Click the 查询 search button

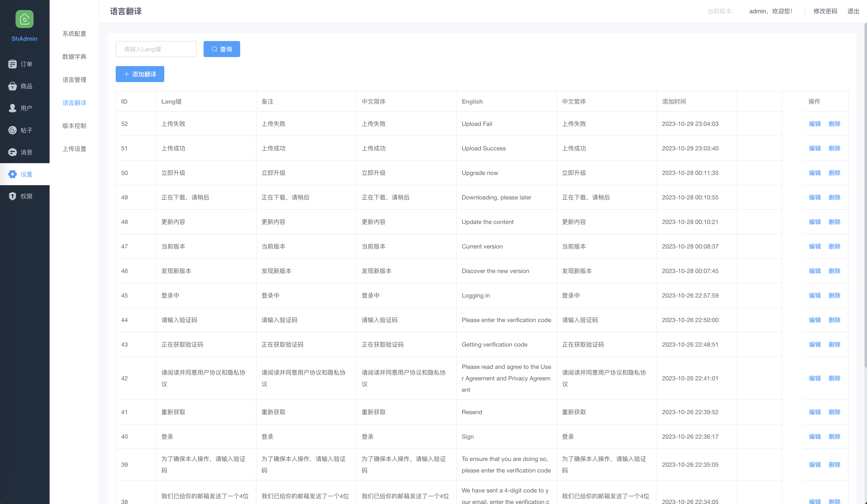coord(222,49)
